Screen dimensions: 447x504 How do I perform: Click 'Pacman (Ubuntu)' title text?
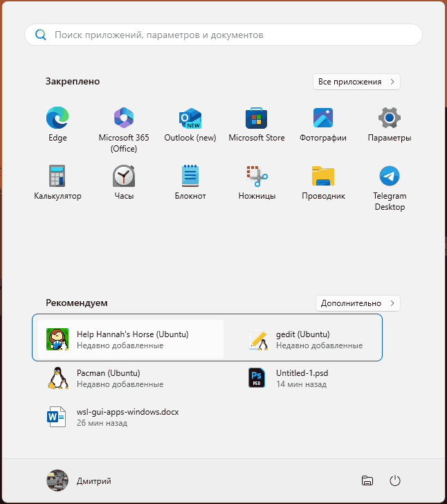(x=109, y=373)
